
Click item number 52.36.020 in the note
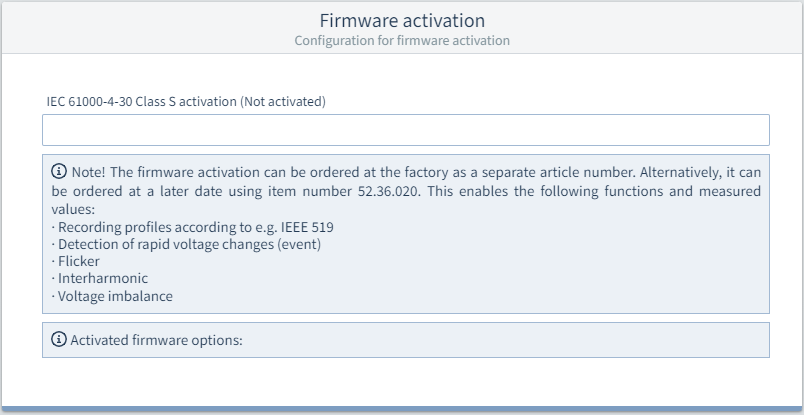pos(390,191)
